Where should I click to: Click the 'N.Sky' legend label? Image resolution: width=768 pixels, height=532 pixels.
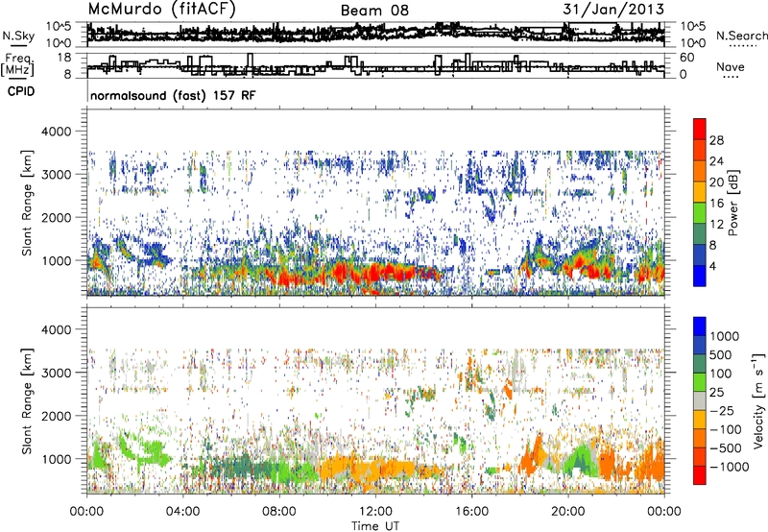click(x=18, y=36)
